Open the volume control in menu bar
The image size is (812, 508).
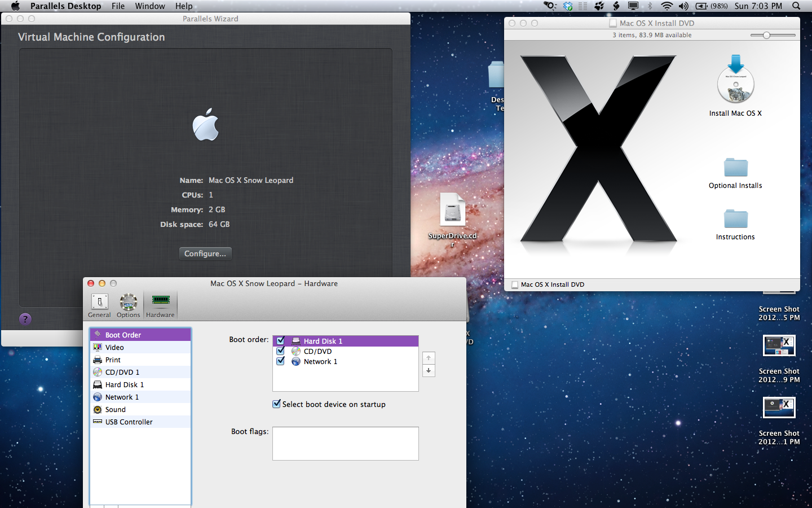click(x=683, y=6)
